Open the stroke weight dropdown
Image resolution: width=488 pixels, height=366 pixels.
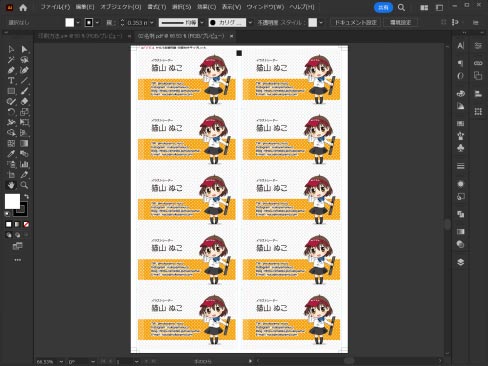pyautogui.click(x=152, y=23)
